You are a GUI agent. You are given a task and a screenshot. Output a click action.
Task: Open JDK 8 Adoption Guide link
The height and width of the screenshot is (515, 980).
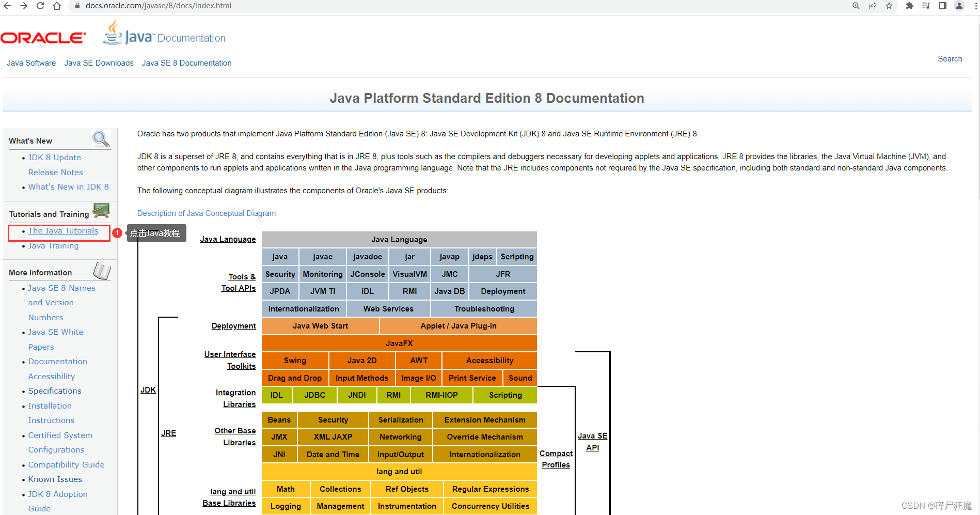click(x=58, y=501)
